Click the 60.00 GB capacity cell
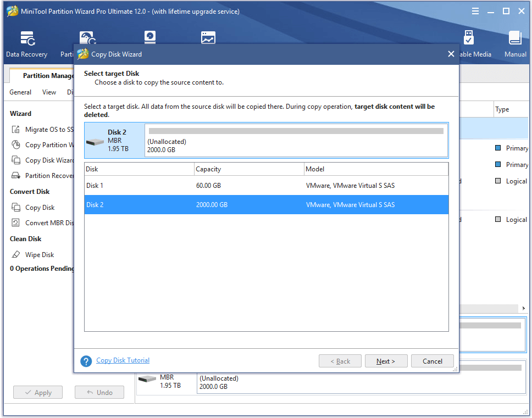The width and height of the screenshot is (532, 418). 208,186
